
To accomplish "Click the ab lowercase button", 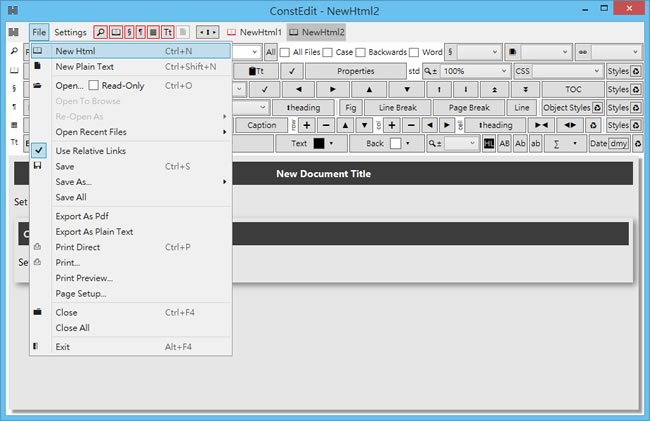I will point(536,143).
